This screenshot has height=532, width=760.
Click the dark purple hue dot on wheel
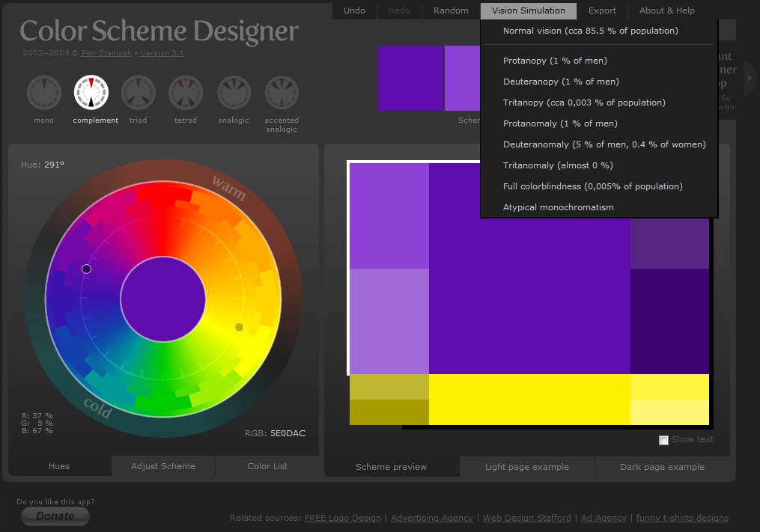point(86,269)
